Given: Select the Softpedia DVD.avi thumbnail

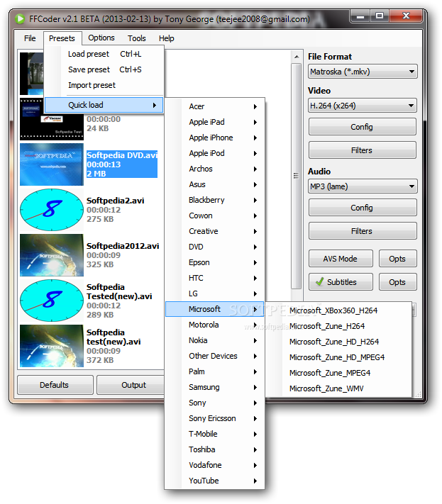Looking at the screenshot, I should pyautogui.click(x=52, y=164).
